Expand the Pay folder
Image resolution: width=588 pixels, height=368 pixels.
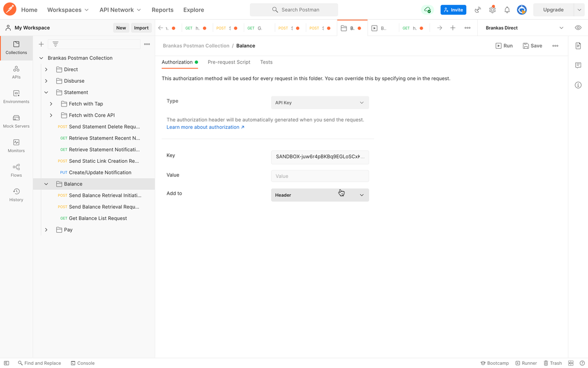(46, 230)
